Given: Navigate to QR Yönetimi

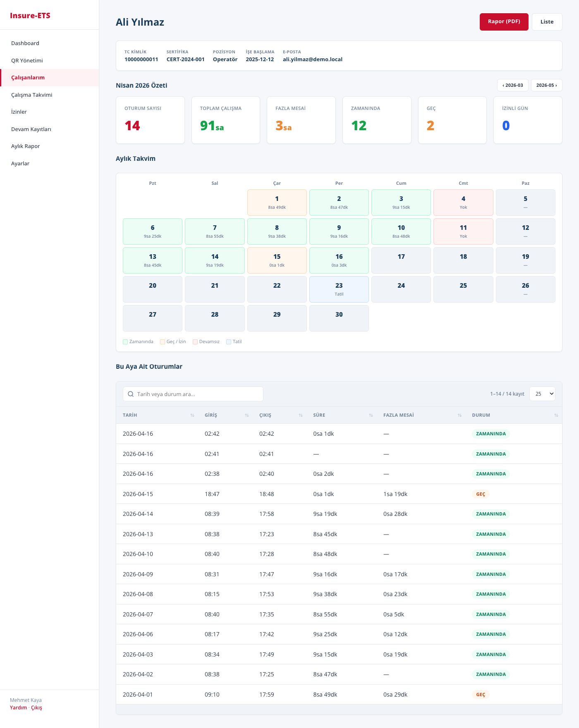Looking at the screenshot, I should coord(27,60).
